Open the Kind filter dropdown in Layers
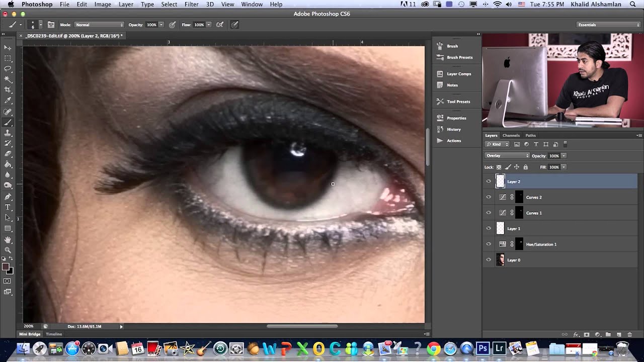The height and width of the screenshot is (362, 644). pos(498,144)
